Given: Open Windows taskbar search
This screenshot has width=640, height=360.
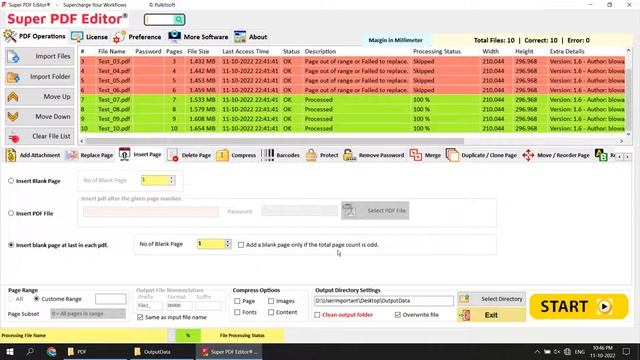Looking at the screenshot, I should click(x=30, y=351).
